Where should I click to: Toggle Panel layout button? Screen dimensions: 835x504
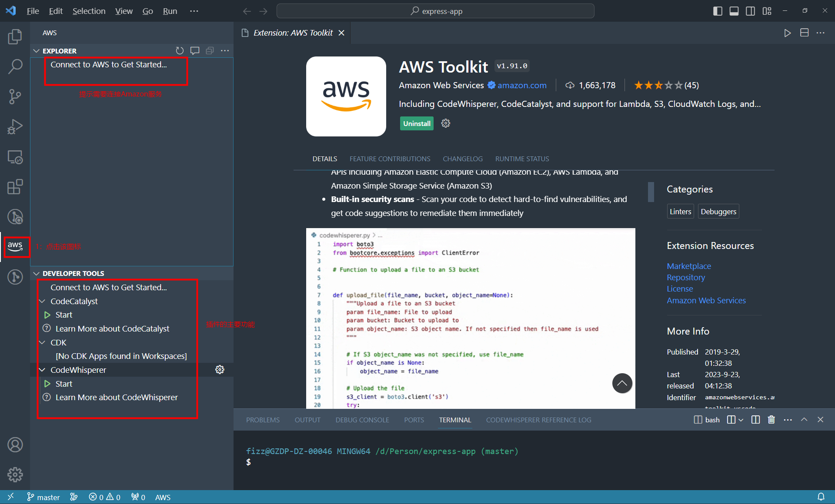(734, 11)
